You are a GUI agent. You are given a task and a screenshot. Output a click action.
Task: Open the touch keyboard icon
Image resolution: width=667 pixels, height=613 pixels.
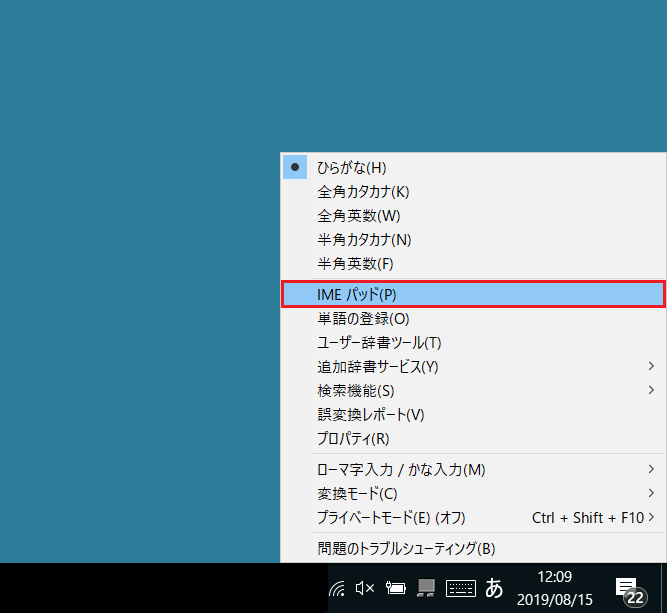tap(461, 588)
